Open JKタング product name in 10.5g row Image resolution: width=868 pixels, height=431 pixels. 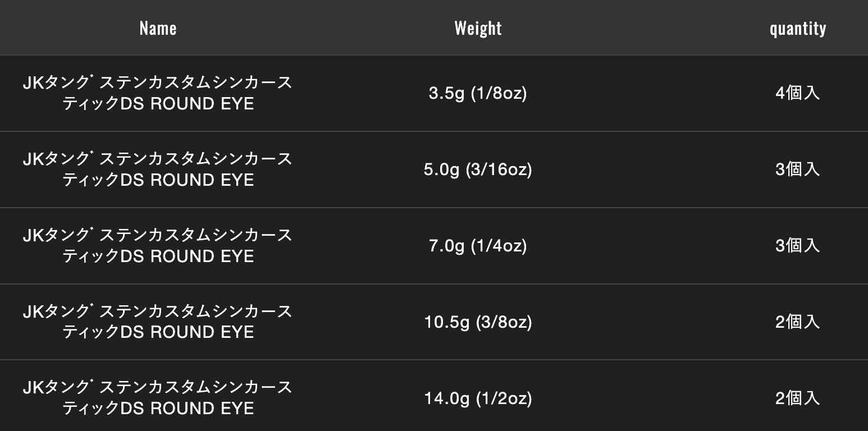click(158, 312)
